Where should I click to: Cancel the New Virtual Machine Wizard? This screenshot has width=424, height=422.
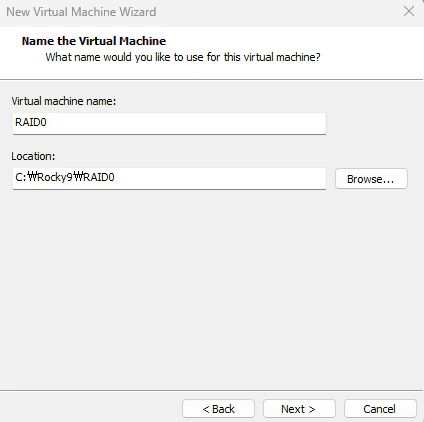coord(380,409)
